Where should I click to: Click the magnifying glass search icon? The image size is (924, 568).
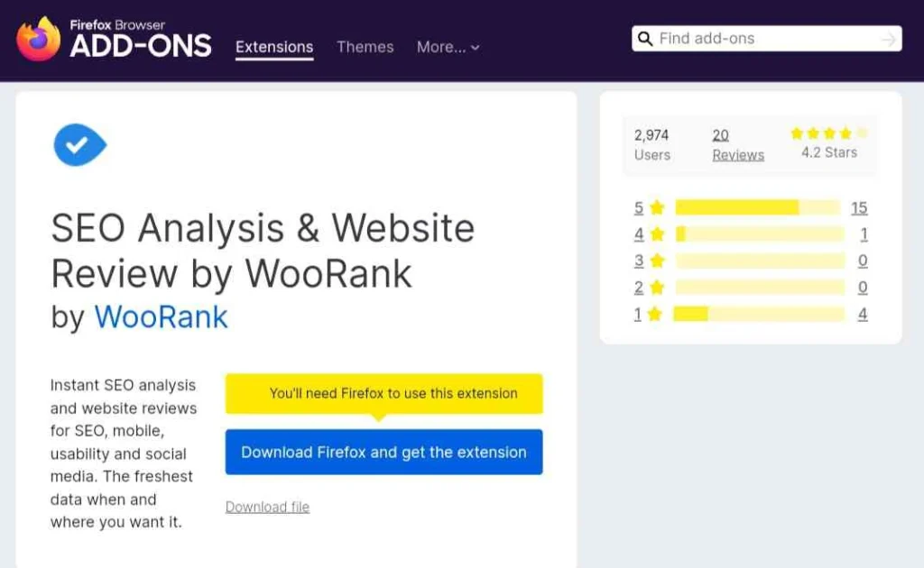[645, 39]
